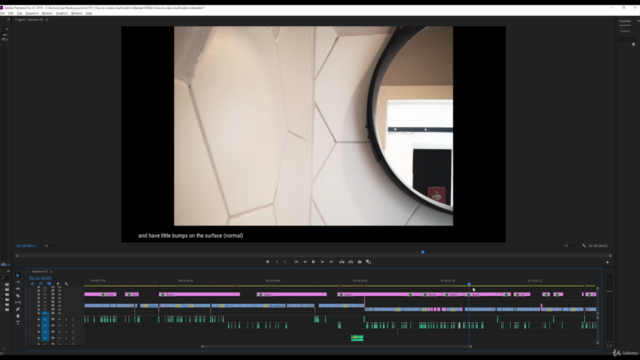Image resolution: width=640 pixels, height=360 pixels.
Task: Select the Selection tool
Action: coord(18,276)
